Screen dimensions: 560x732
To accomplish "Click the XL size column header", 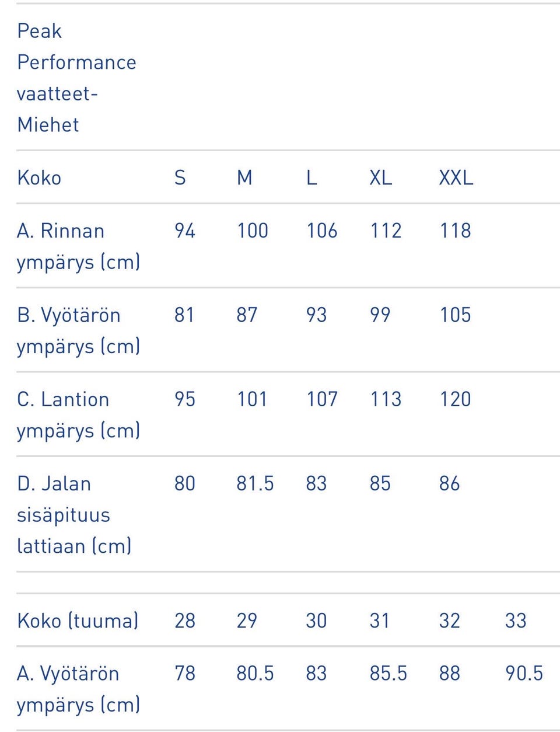I will coord(380,177).
